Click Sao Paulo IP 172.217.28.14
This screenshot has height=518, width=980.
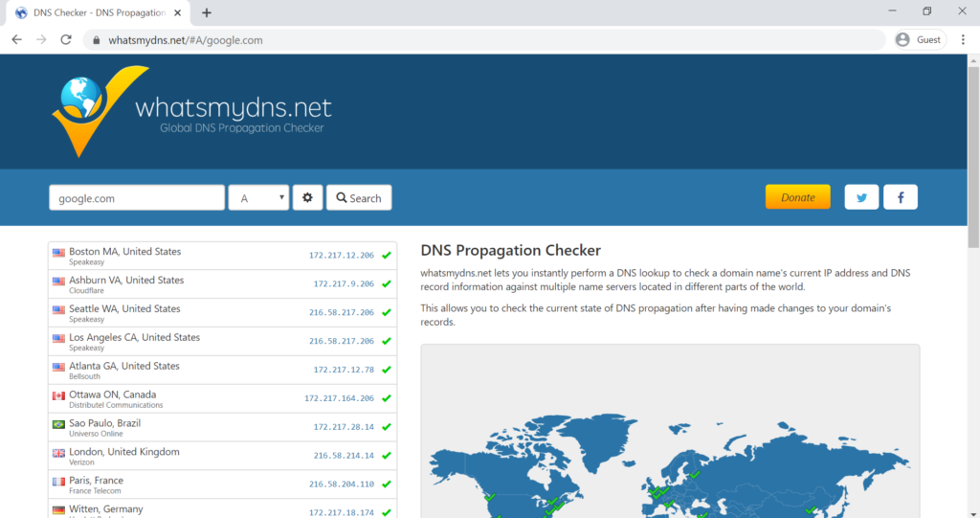(x=344, y=427)
